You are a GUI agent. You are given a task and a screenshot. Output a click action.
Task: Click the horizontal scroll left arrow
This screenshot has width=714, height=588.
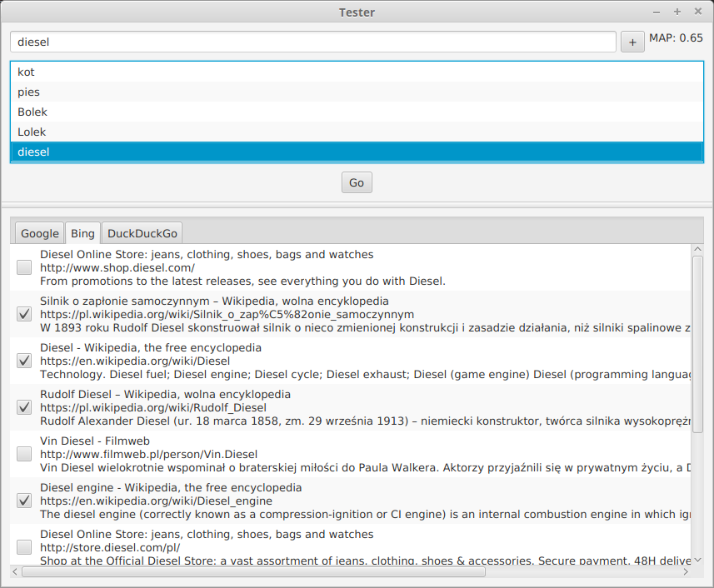[16, 571]
